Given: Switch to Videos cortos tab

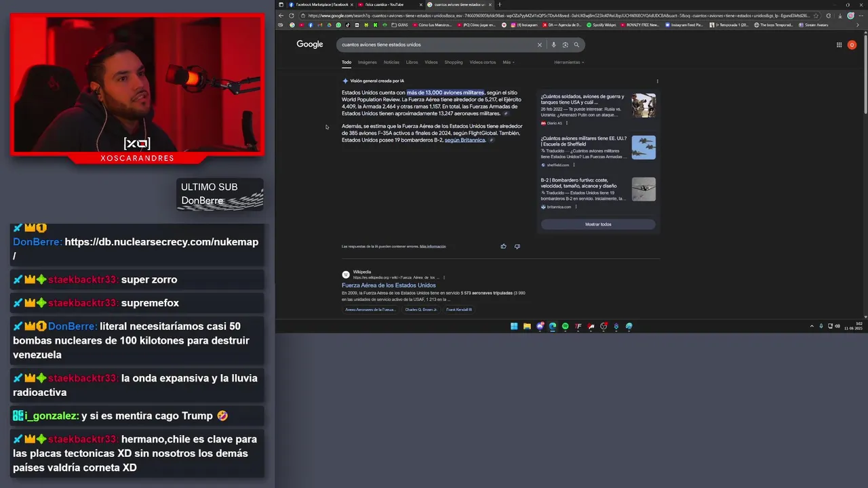Looking at the screenshot, I should coord(483,62).
